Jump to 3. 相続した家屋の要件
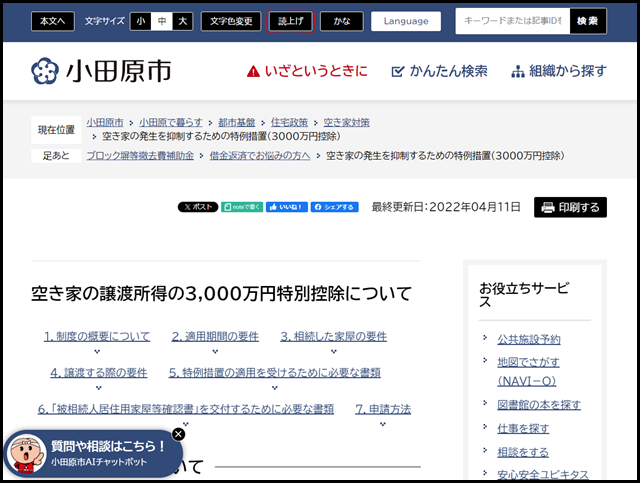Image resolution: width=640 pixels, height=483 pixels. [x=333, y=336]
